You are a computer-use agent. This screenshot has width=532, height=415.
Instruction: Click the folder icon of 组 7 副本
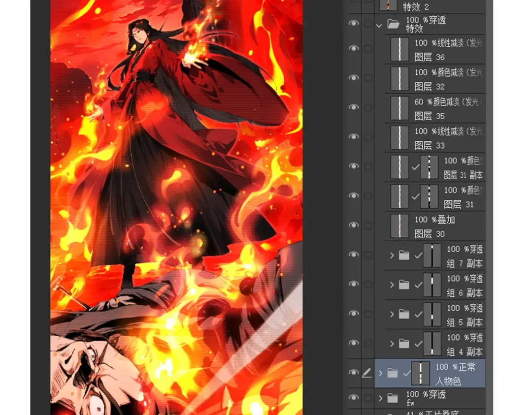coord(404,255)
